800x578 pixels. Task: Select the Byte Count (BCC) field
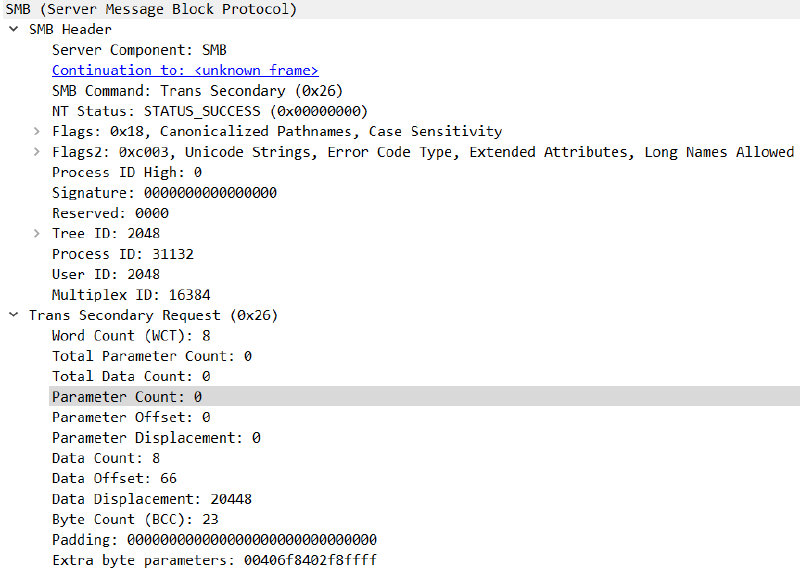130,519
